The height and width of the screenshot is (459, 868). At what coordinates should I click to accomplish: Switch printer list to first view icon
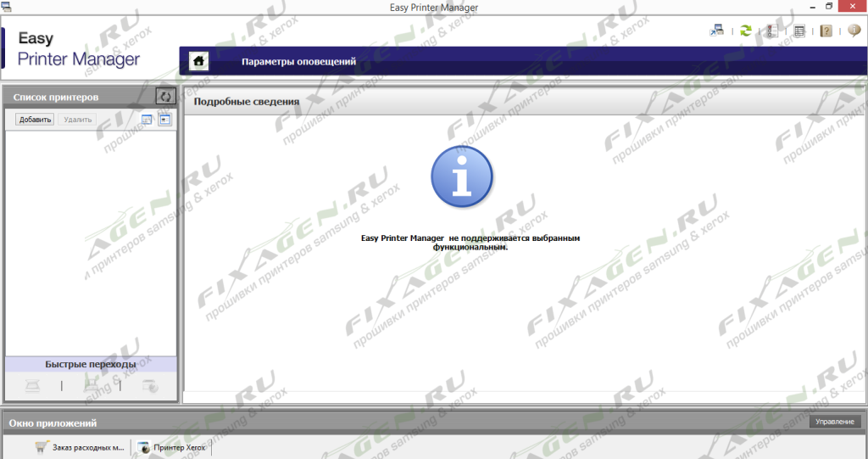[x=147, y=119]
